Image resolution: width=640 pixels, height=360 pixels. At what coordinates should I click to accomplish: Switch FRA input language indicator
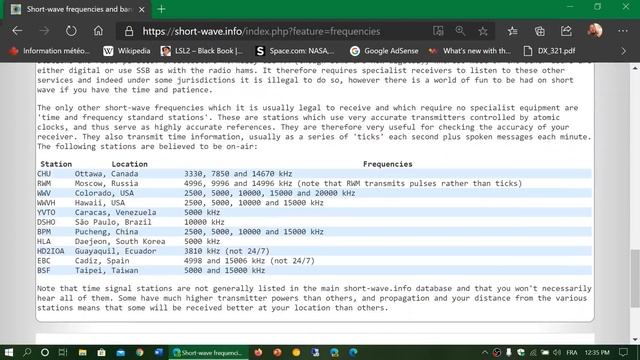(x=572, y=352)
